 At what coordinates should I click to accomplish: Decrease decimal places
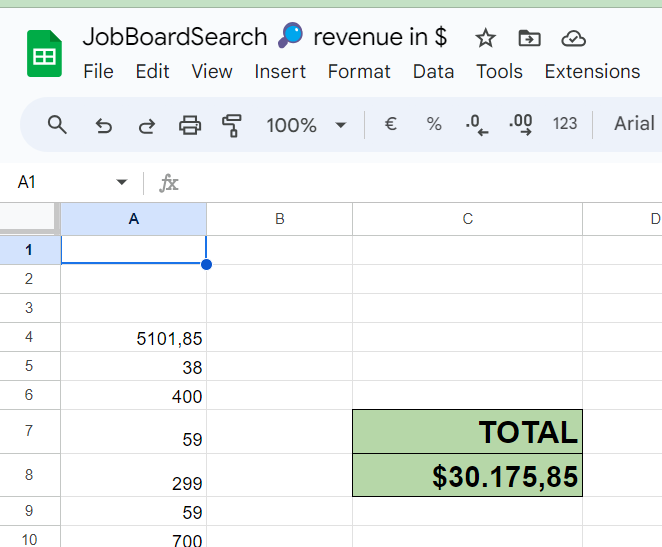pyautogui.click(x=477, y=125)
